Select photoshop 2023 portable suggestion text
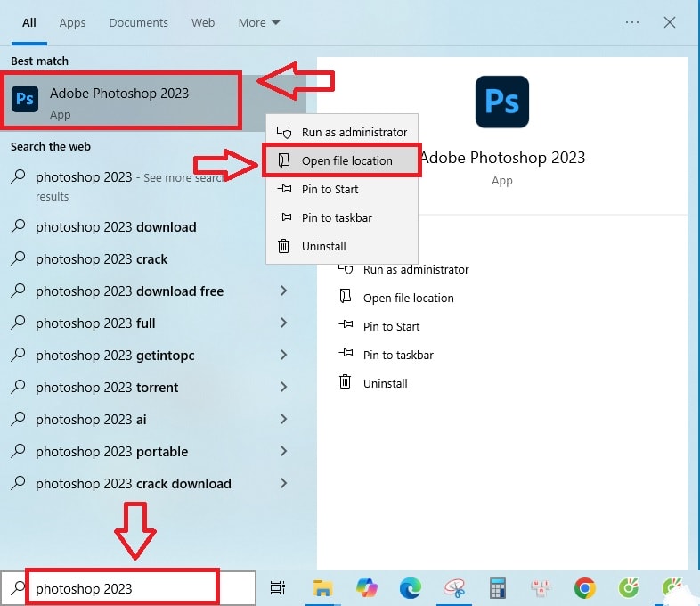This screenshot has width=700, height=606. (111, 452)
